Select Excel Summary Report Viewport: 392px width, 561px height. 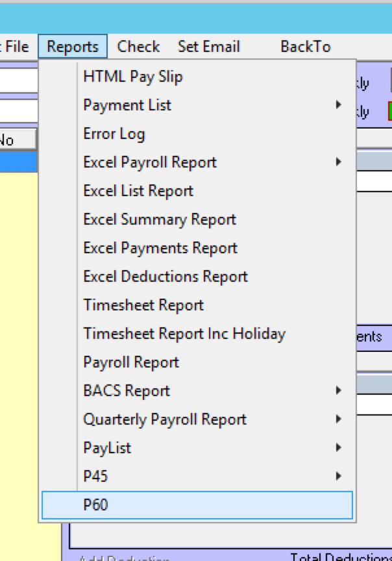(x=160, y=219)
